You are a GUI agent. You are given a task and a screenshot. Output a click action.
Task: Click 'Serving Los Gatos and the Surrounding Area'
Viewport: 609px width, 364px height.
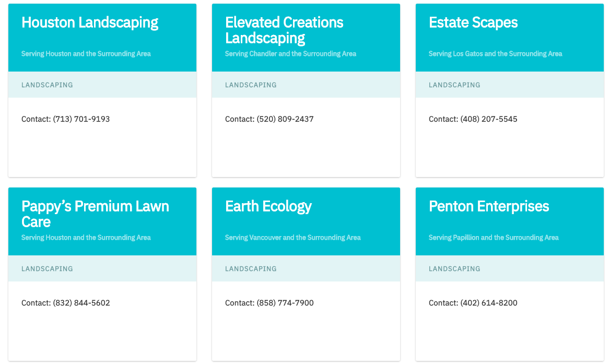(495, 54)
